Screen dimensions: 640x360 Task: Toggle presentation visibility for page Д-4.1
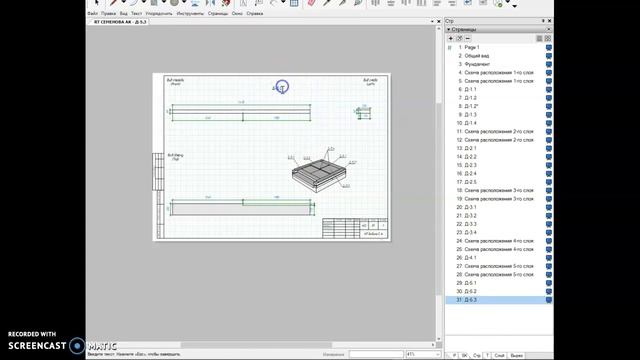click(549, 258)
